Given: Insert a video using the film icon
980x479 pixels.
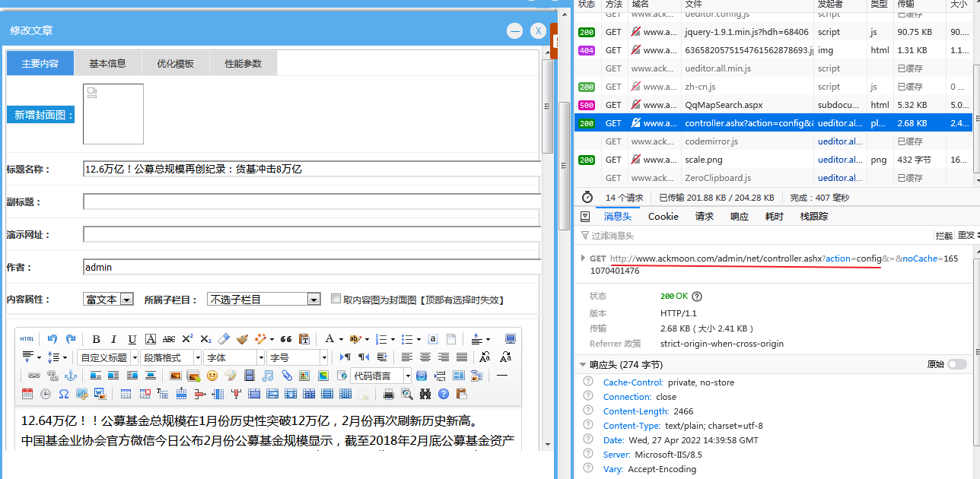Looking at the screenshot, I should [250, 376].
